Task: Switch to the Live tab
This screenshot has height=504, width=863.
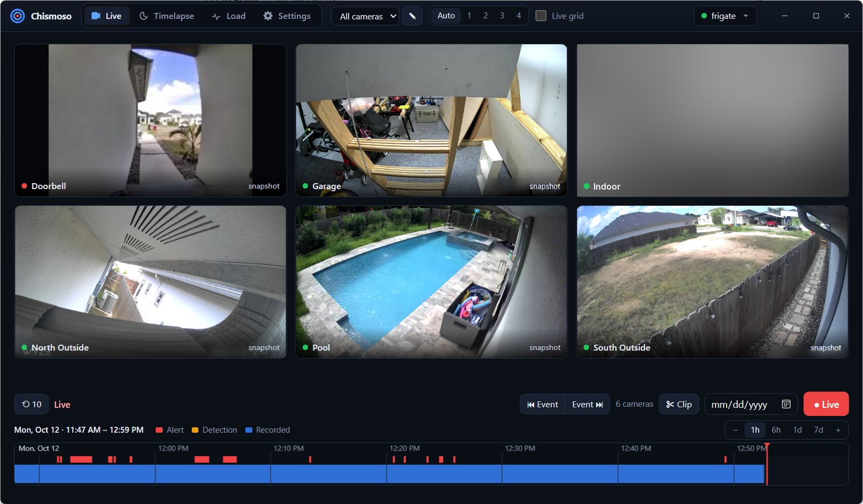Action: pos(106,16)
